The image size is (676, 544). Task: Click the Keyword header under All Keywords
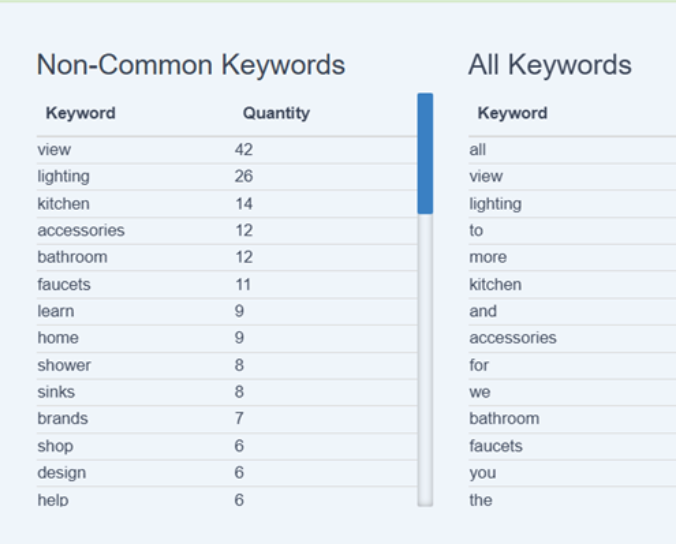[512, 114]
